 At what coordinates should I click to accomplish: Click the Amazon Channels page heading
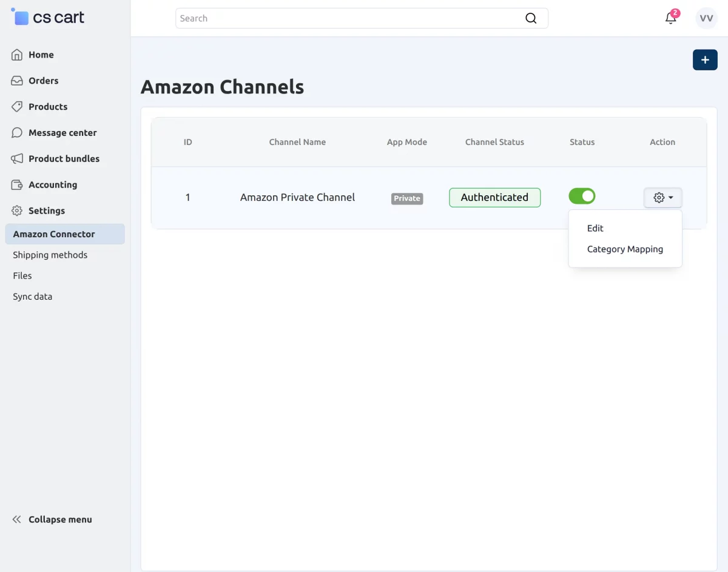click(222, 87)
